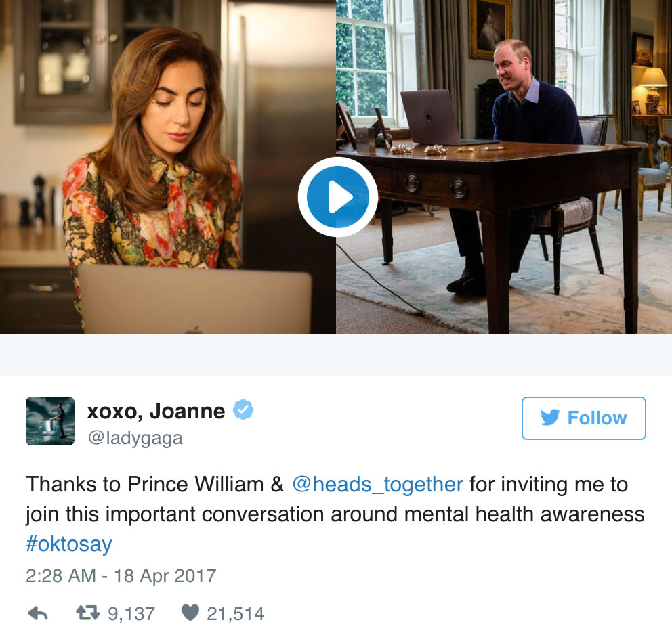Image resolution: width=672 pixels, height=639 pixels.
Task: Click the xoxo, Joanne display name
Action: [x=156, y=411]
